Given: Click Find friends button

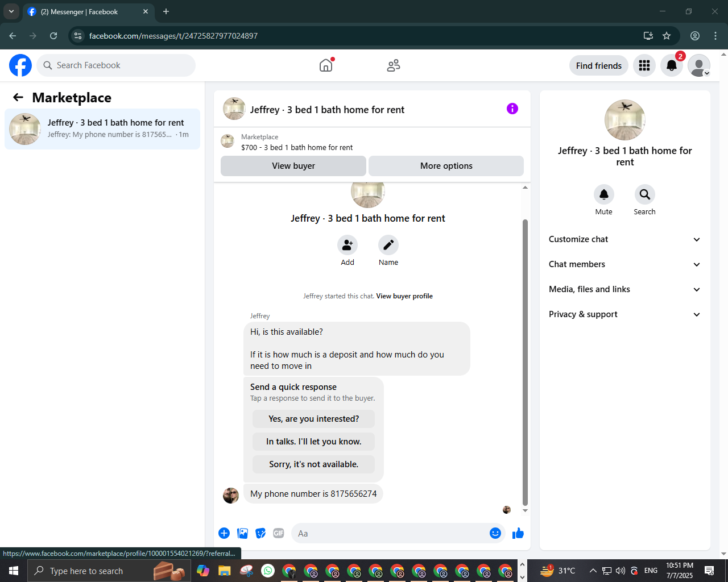Looking at the screenshot, I should [x=599, y=65].
